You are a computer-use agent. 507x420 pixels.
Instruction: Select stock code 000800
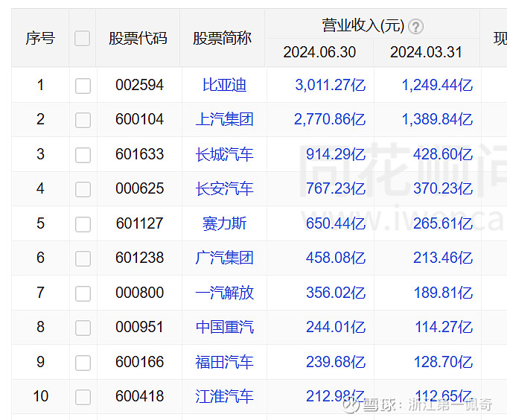click(x=140, y=293)
